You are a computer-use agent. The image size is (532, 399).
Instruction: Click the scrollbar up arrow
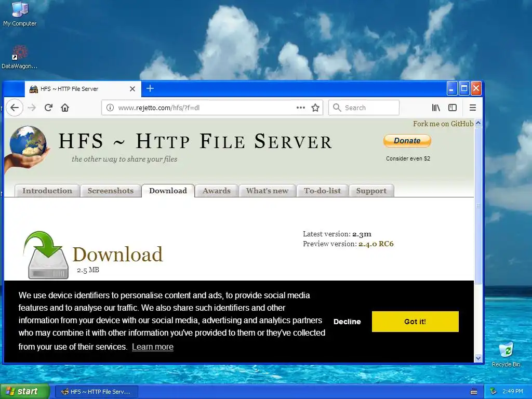(478, 123)
